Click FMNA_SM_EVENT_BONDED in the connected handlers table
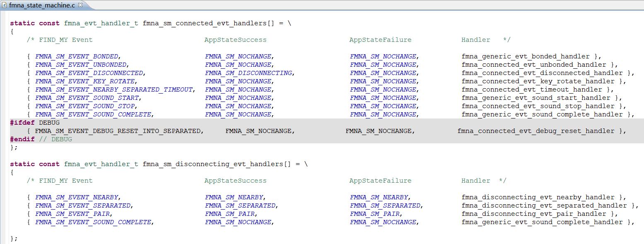Image resolution: width=644 pixels, height=244 pixels. pos(77,56)
